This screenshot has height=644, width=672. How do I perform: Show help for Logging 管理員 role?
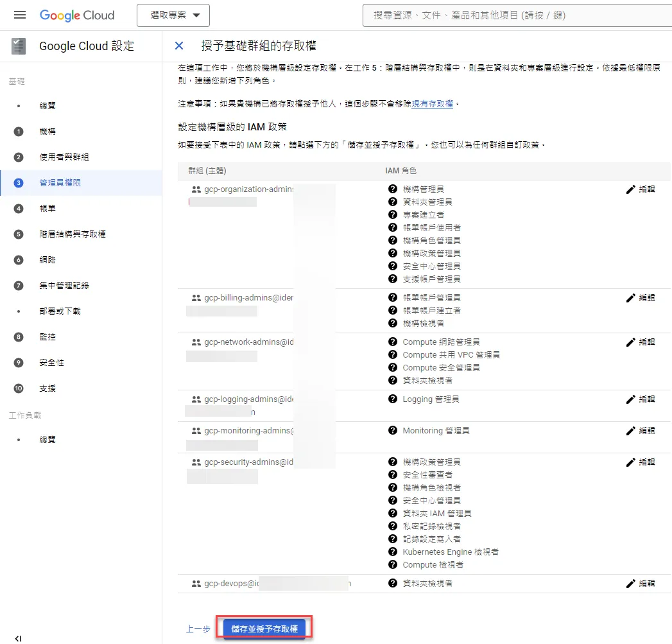click(x=393, y=399)
